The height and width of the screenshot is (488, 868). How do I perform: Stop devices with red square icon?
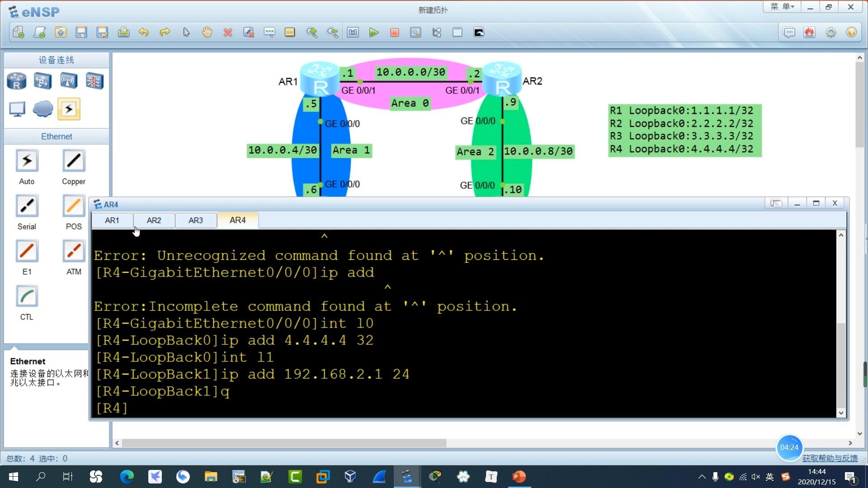click(x=395, y=33)
